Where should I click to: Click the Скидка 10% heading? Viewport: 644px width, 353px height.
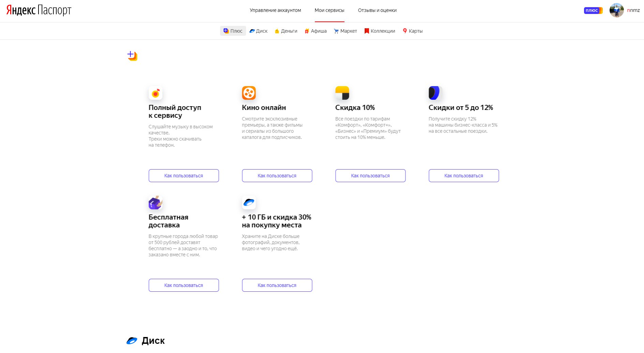[x=355, y=108]
